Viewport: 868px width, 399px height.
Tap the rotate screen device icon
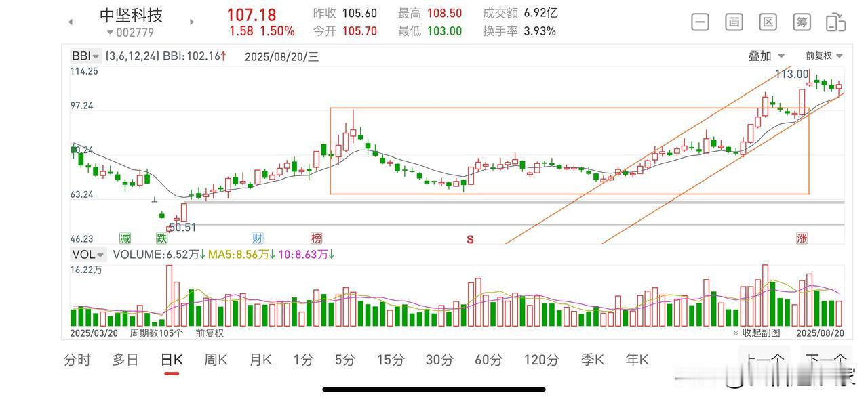(x=835, y=22)
